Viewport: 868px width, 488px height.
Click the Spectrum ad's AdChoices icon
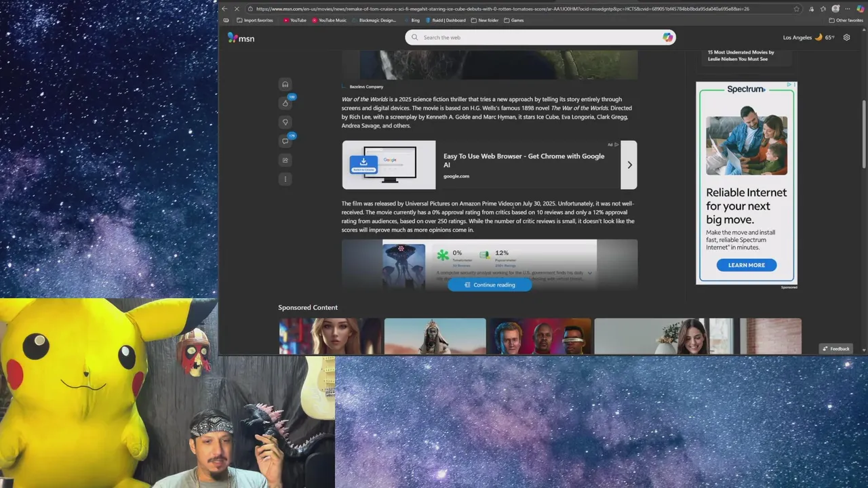[x=790, y=85]
